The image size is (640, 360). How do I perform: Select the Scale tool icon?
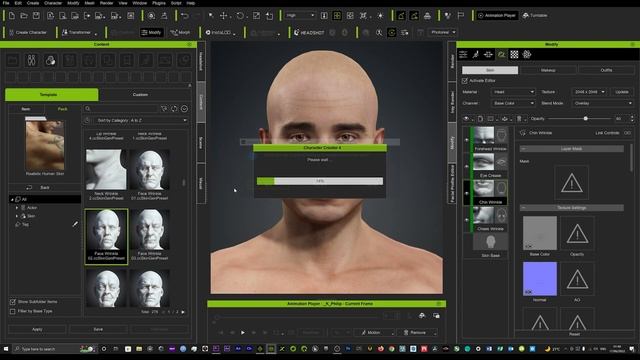point(256,16)
